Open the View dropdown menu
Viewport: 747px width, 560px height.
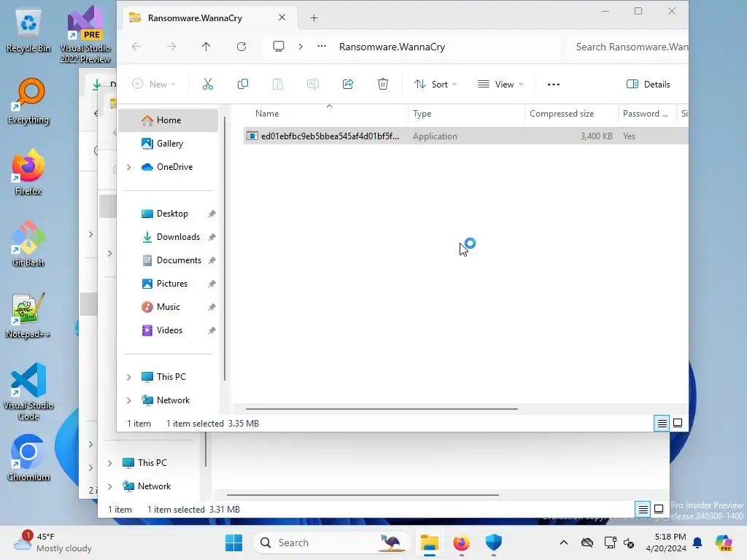tap(500, 85)
